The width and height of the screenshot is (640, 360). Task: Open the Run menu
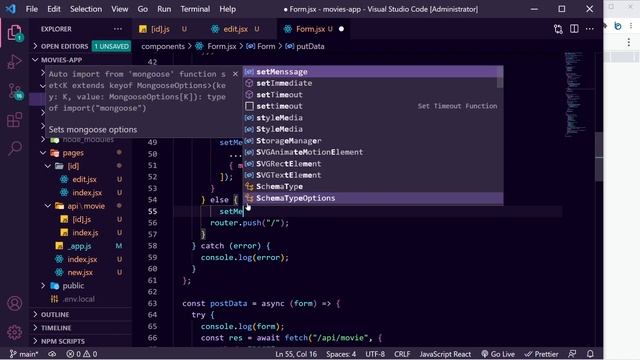(x=164, y=9)
